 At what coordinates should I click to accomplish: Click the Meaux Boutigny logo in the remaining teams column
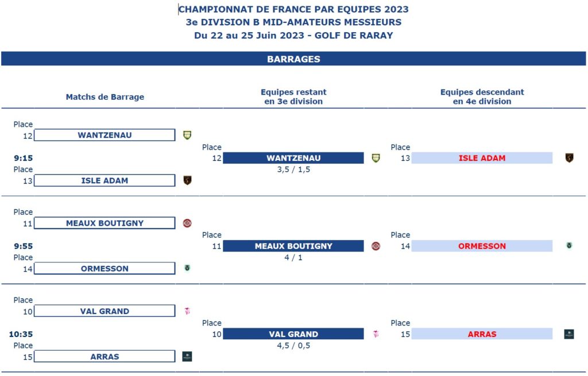pyautogui.click(x=376, y=246)
